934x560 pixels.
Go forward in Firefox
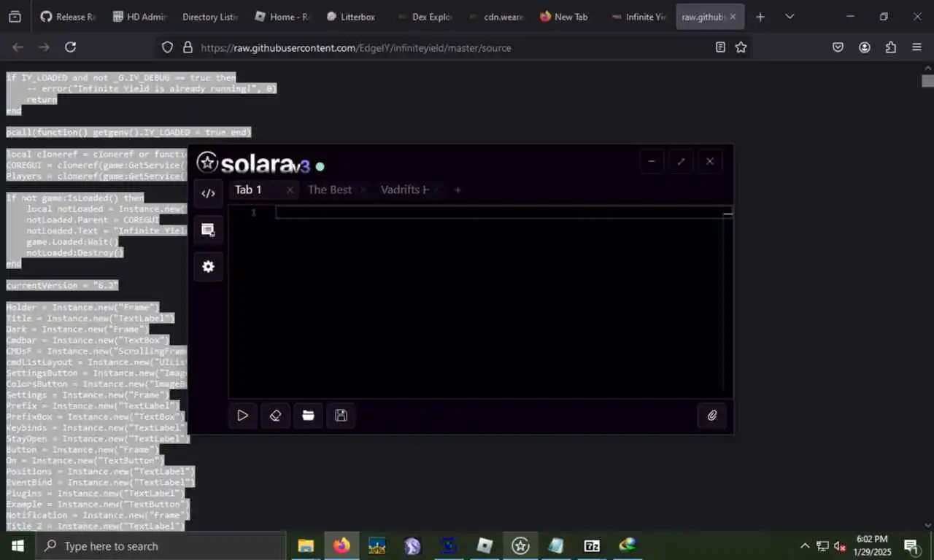click(44, 47)
